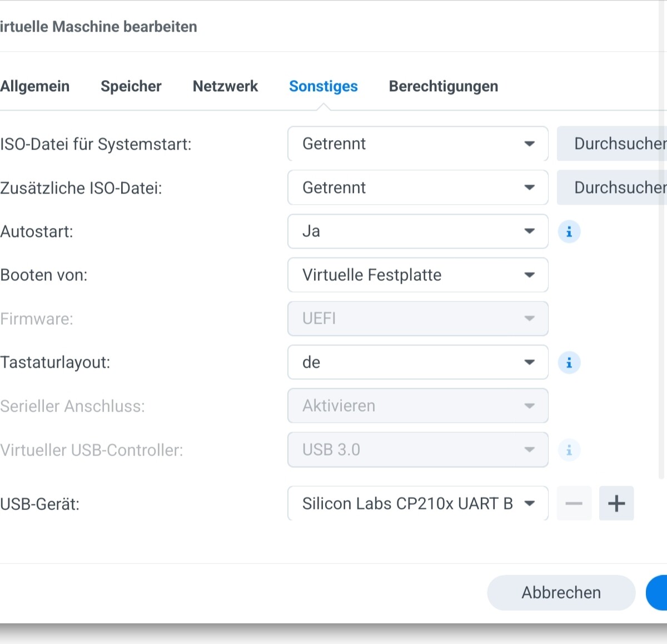
Task: Expand the USB-Gerät dropdown with Silicon Labs
Action: 418,503
